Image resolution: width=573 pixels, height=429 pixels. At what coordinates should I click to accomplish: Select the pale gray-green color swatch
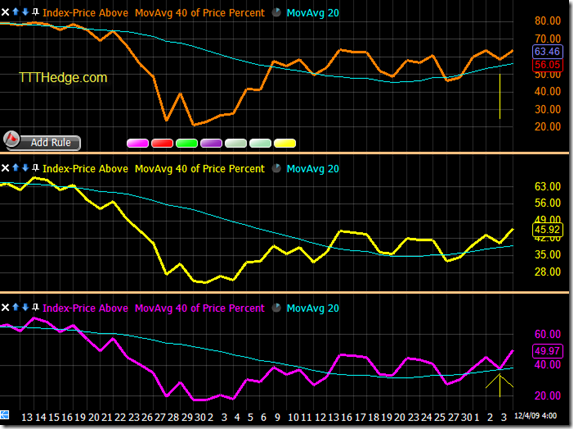(x=236, y=143)
